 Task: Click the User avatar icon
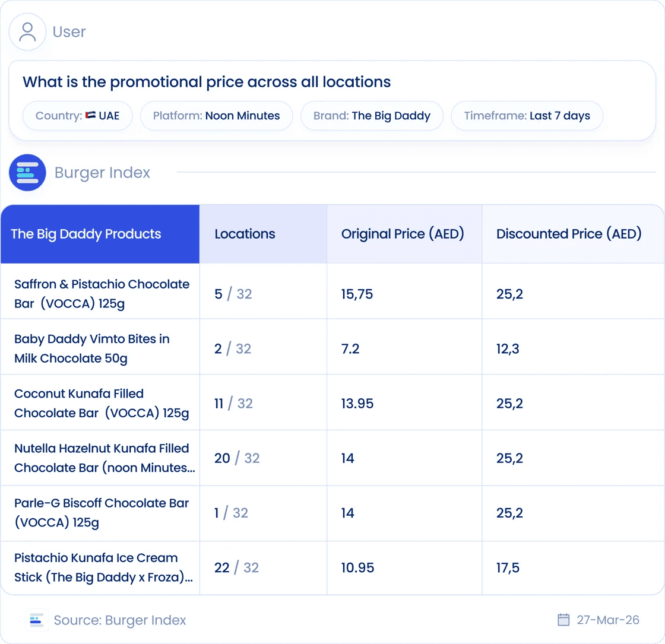[27, 32]
